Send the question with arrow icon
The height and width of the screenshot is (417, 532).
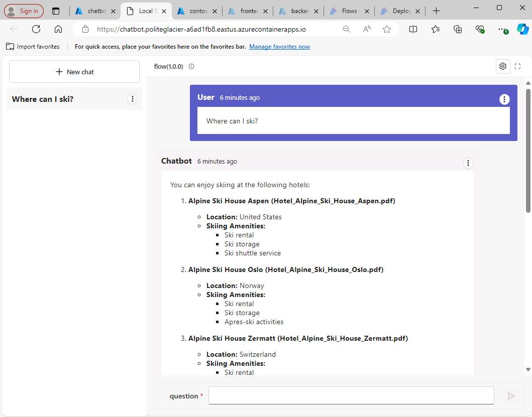click(511, 395)
